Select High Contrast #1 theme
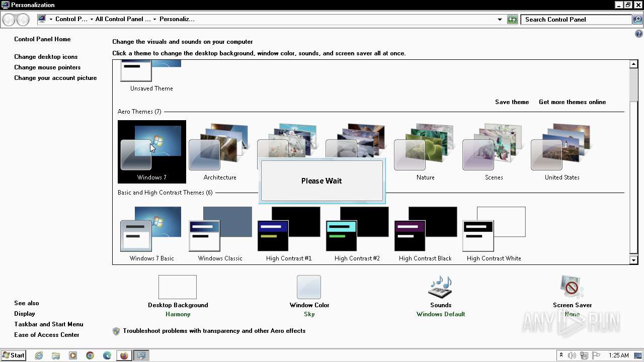The height and width of the screenshot is (362, 644). [x=289, y=233]
